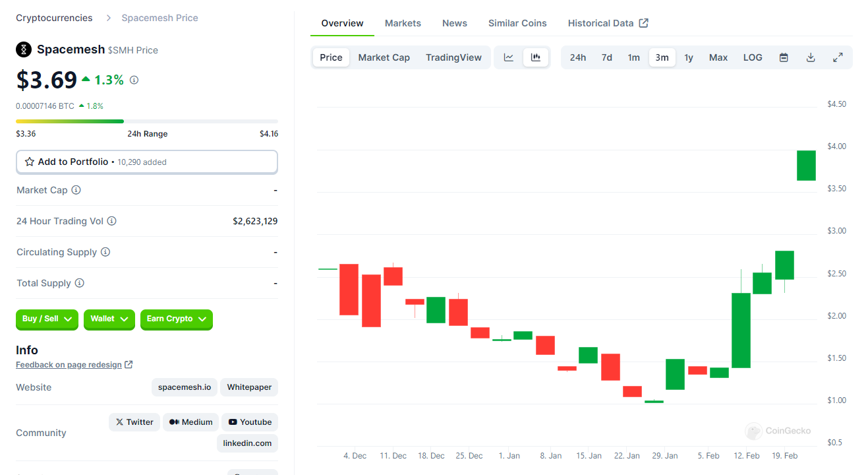
Task: Open the Twitter community link
Action: pyautogui.click(x=134, y=422)
